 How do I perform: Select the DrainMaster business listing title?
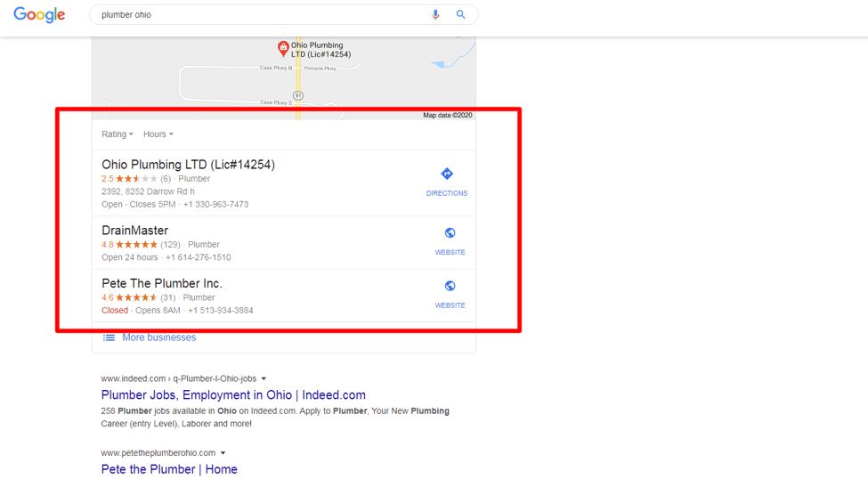coord(134,231)
